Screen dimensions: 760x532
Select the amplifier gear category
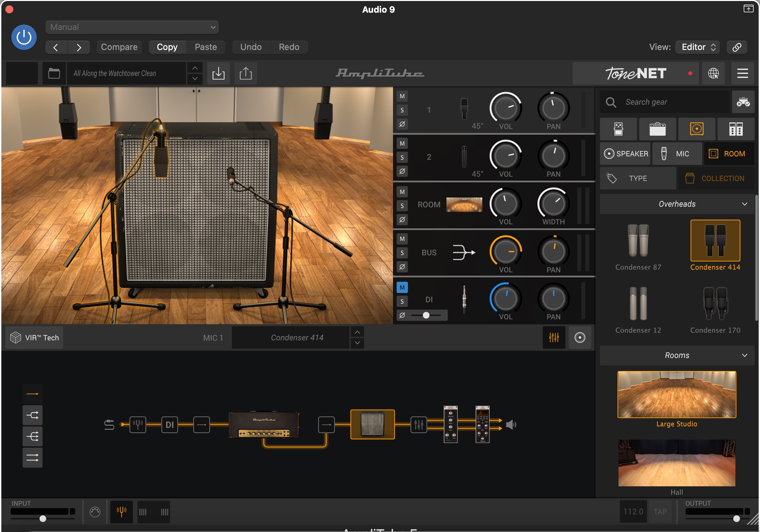pyautogui.click(x=658, y=129)
